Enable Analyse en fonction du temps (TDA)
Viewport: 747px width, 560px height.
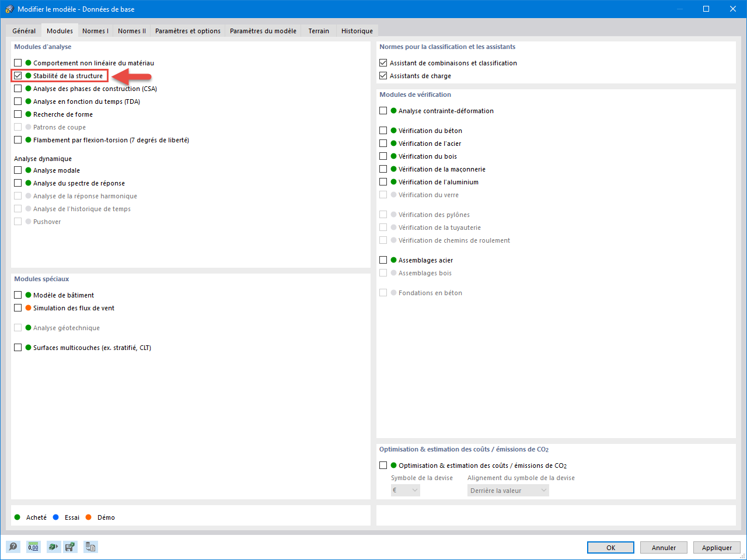(x=18, y=101)
